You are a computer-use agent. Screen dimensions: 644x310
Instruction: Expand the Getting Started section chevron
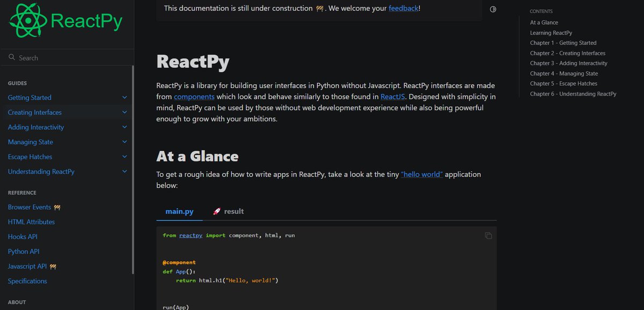click(x=125, y=98)
